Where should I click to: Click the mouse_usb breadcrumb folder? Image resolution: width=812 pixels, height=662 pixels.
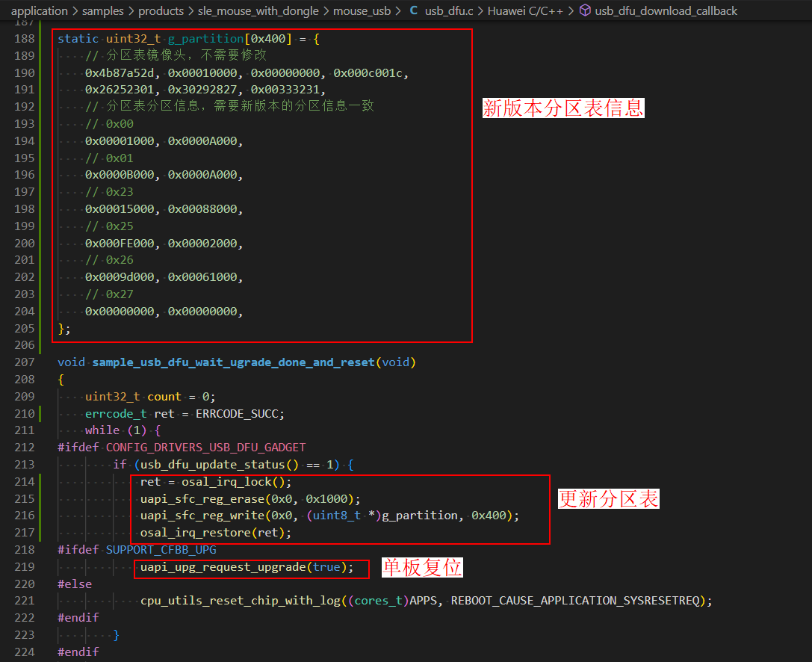point(363,10)
